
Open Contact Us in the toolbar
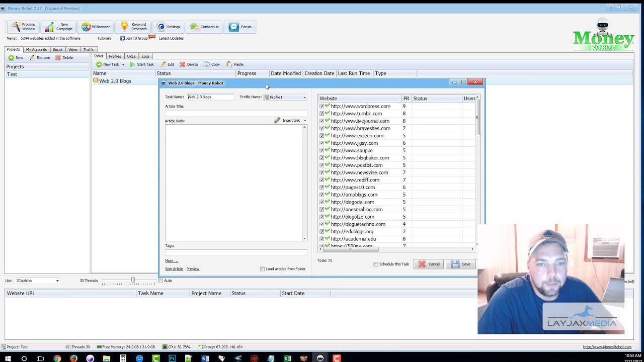coord(204,27)
